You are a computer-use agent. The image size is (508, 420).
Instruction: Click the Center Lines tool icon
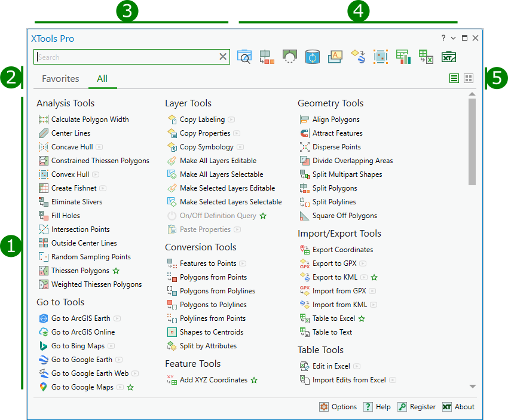coord(44,133)
